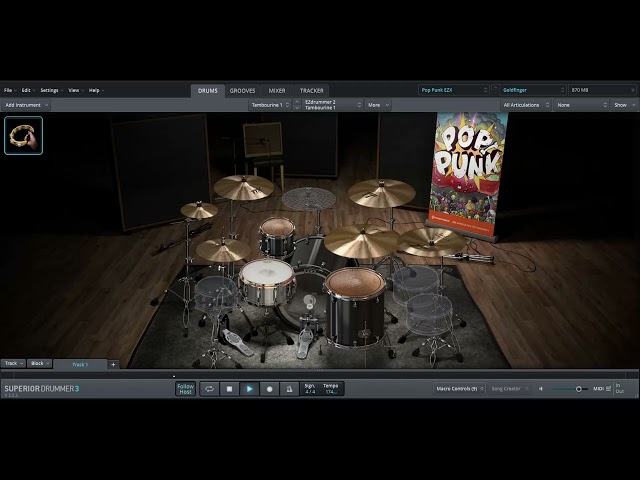
Task: Select the Track 1 tab
Action: (80, 364)
